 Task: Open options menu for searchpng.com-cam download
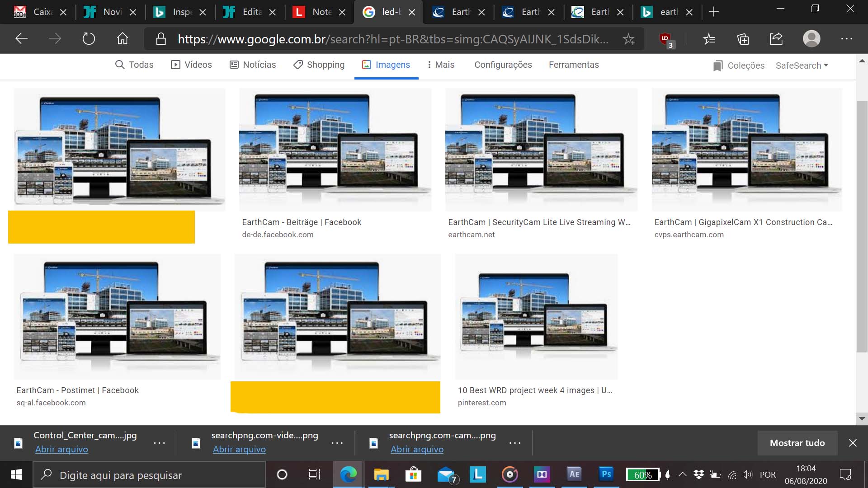tap(514, 443)
